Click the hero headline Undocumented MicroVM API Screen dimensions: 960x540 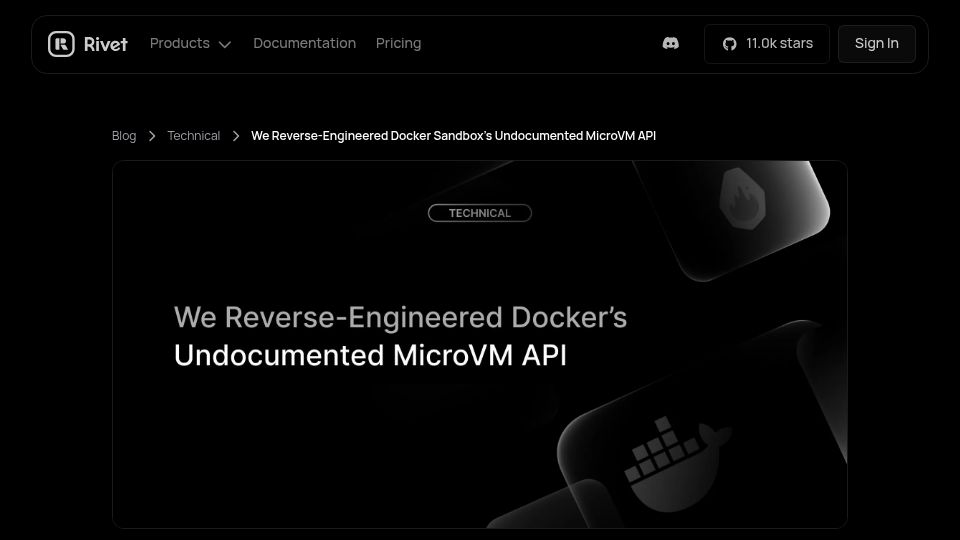(x=370, y=355)
